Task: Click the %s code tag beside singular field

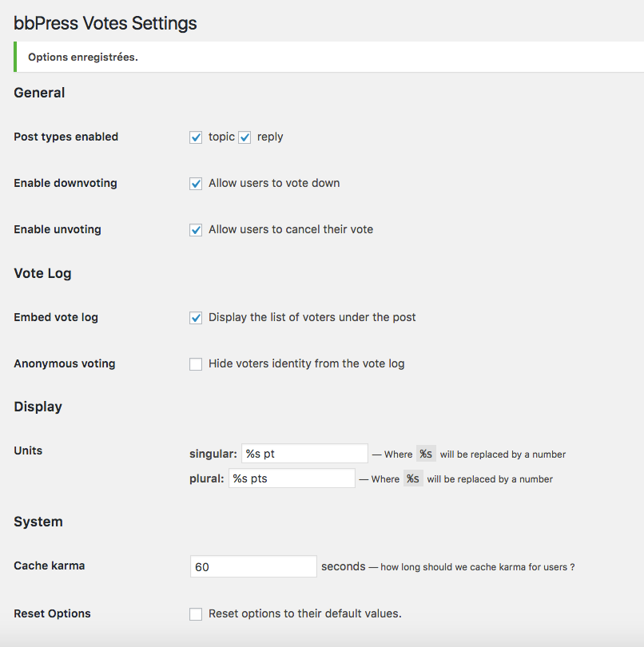Action: 426,454
